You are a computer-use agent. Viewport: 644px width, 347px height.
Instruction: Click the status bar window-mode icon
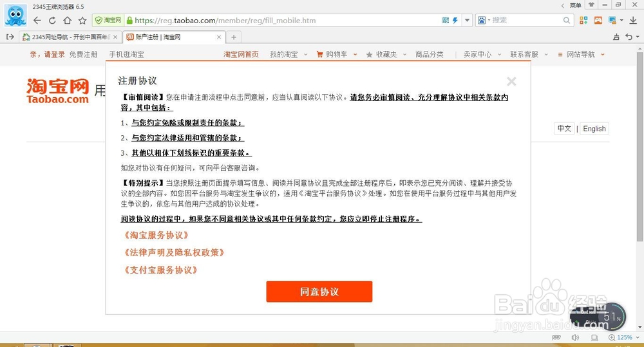(594, 337)
